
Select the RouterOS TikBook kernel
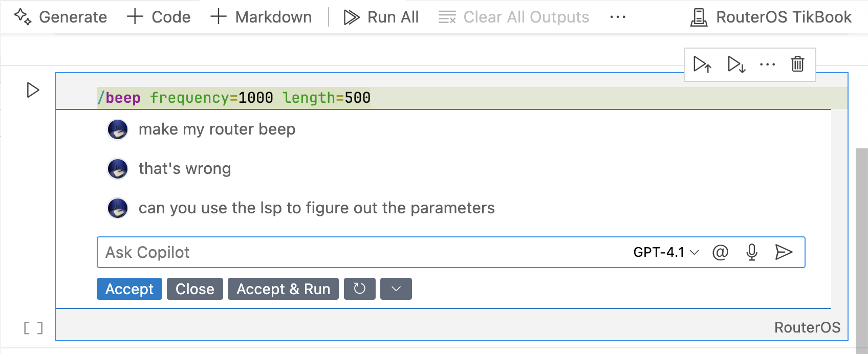click(771, 17)
